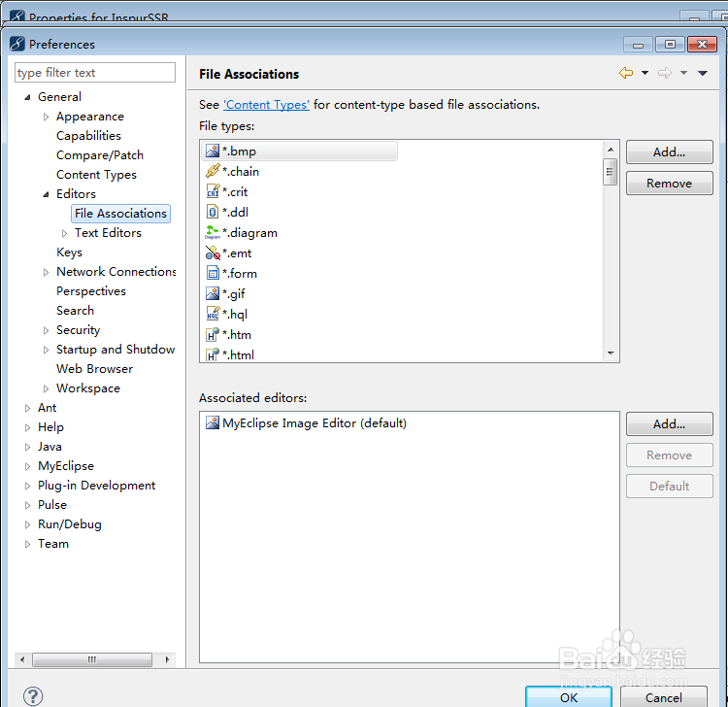Image resolution: width=728 pixels, height=707 pixels.
Task: Expand the Startup and Shutdown node
Action: click(46, 350)
